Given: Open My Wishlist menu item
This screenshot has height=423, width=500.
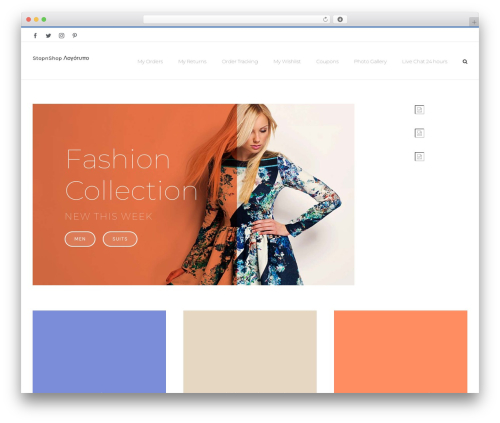Looking at the screenshot, I should [x=287, y=62].
